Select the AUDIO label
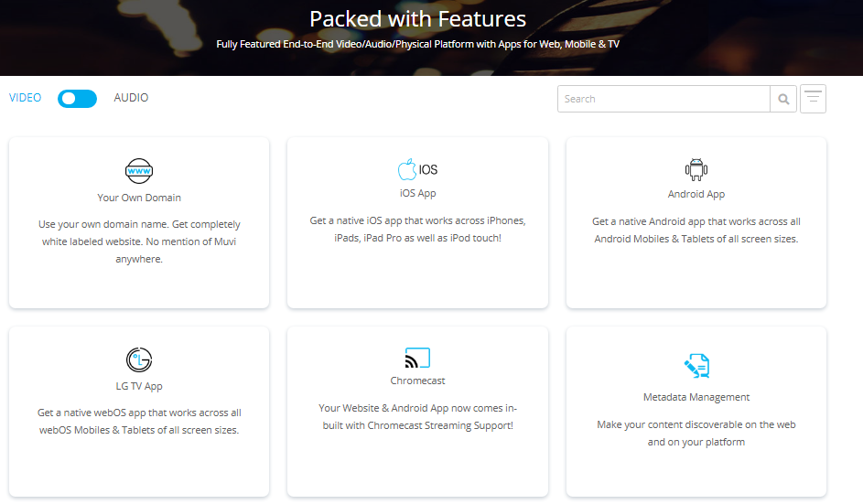The width and height of the screenshot is (863, 504). tap(131, 98)
